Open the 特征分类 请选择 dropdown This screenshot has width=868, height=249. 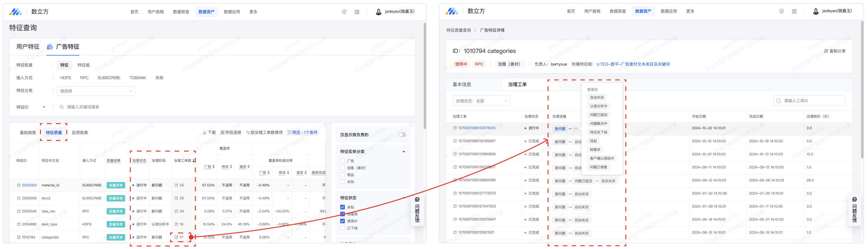click(96, 91)
